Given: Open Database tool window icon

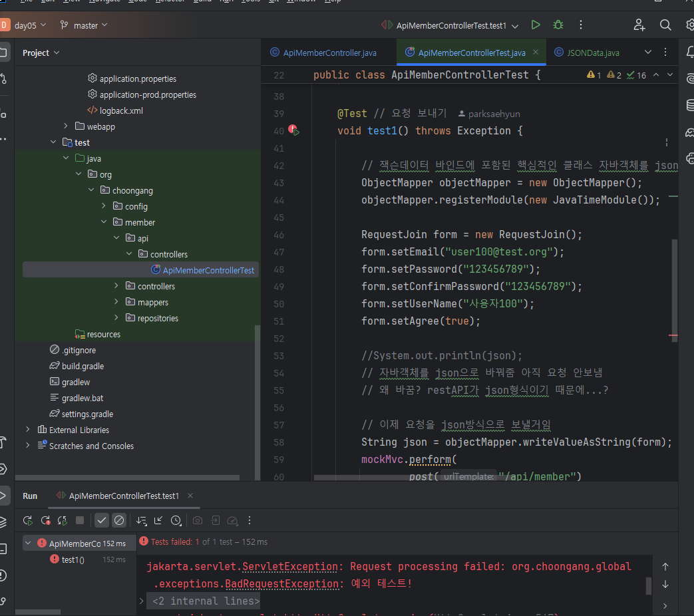Looking at the screenshot, I should pyautogui.click(x=690, y=105).
